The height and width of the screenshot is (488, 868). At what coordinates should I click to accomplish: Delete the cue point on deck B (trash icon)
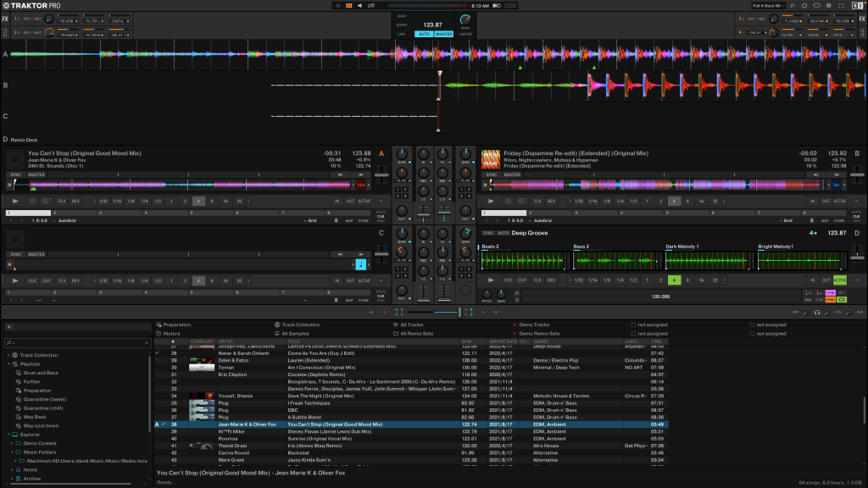pyautogui.click(x=811, y=221)
